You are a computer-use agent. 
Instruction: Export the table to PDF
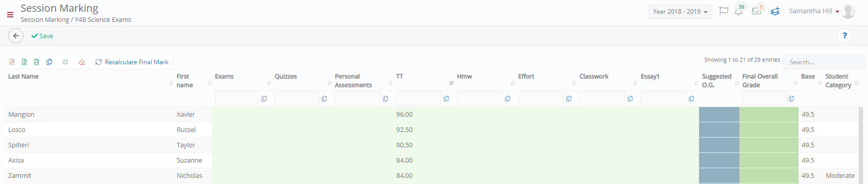(x=12, y=62)
